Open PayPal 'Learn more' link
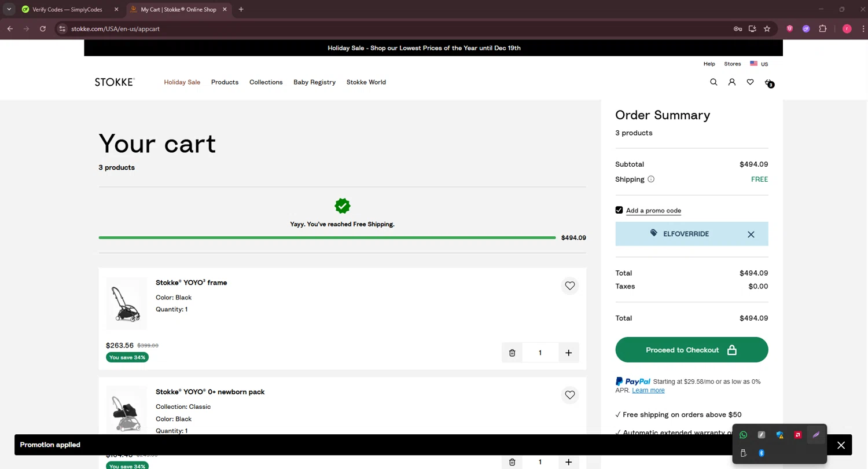The height and width of the screenshot is (469, 868). pos(648,391)
